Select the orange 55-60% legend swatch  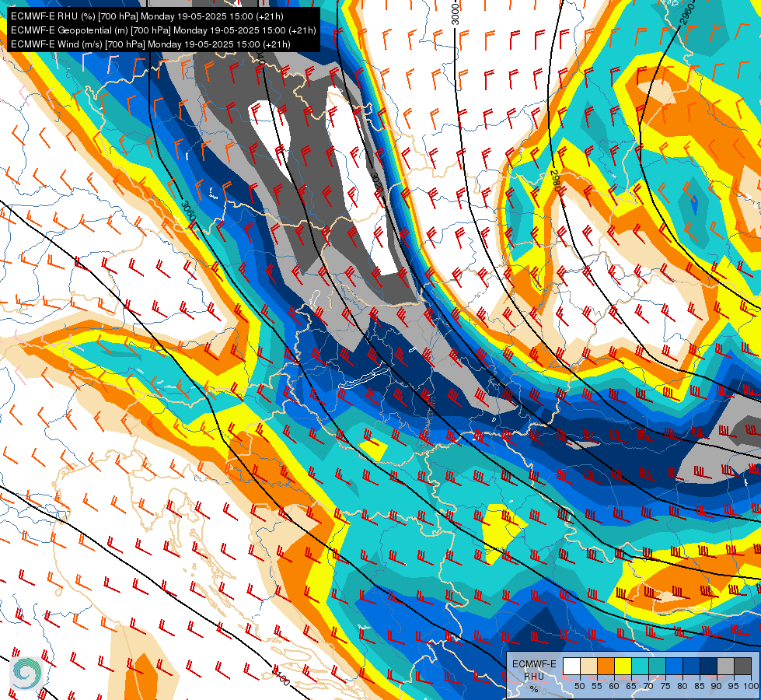tap(606, 666)
